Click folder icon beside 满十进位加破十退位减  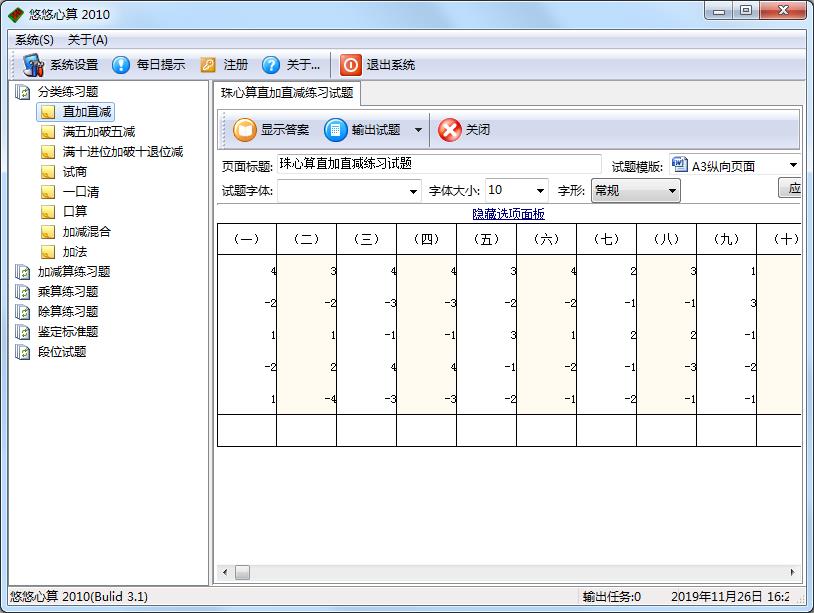(x=48, y=152)
